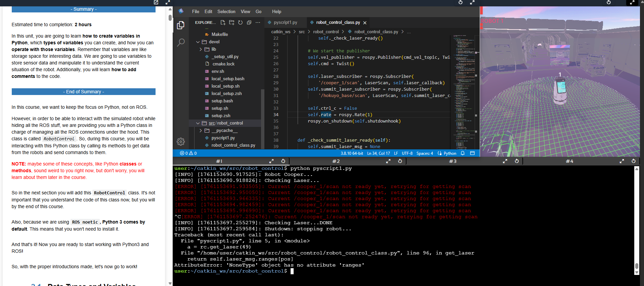Viewport: 644px width, 286px height.
Task: Maximize terminal #1 with expand icon
Action: tap(271, 161)
